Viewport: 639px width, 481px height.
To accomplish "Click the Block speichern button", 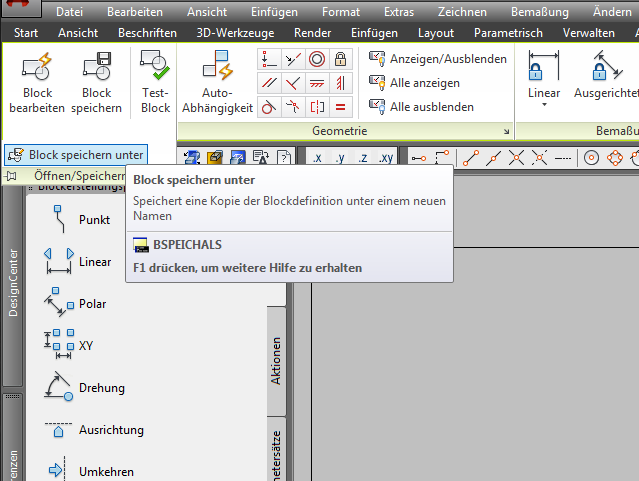I will (x=97, y=83).
